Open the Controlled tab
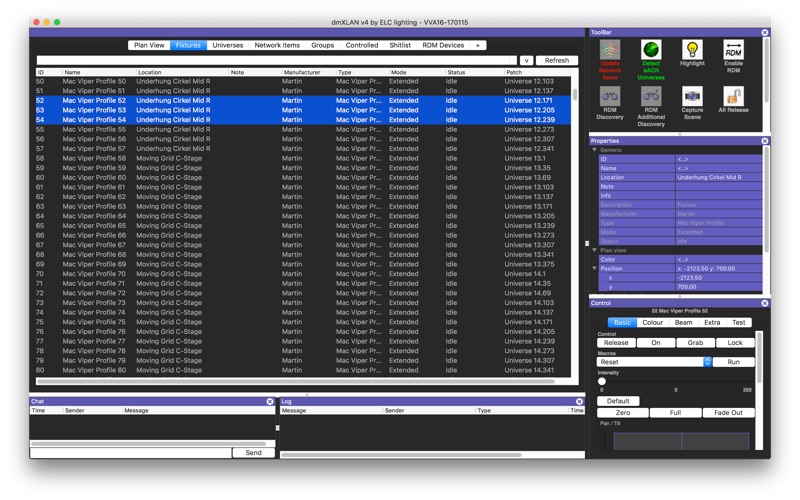Image resolution: width=800 pixels, height=500 pixels. pos(362,45)
